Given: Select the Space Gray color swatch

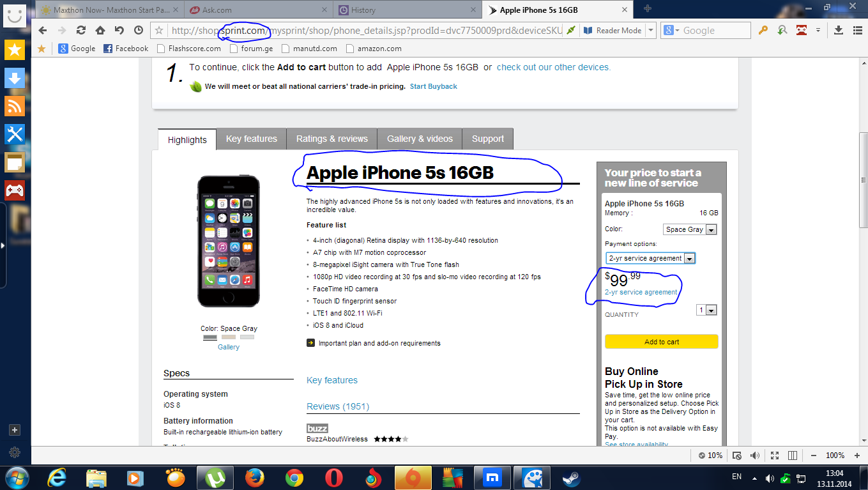Looking at the screenshot, I should [x=210, y=337].
